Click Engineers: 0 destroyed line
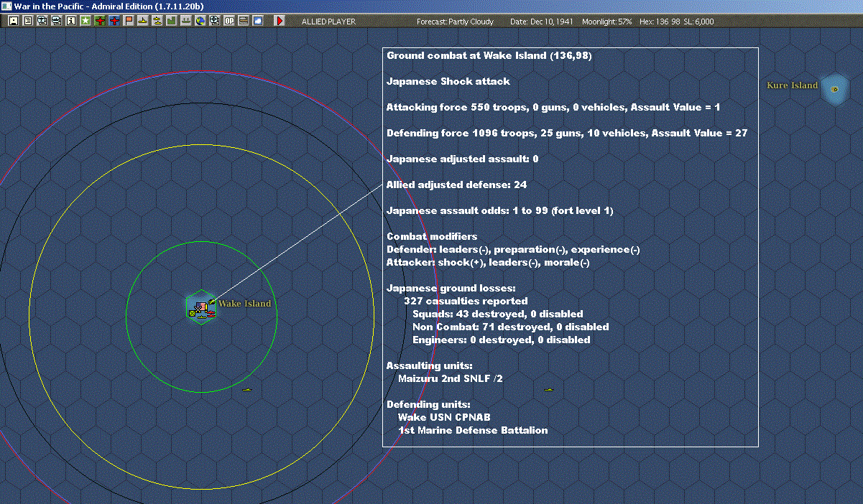The image size is (863, 504). tap(502, 340)
